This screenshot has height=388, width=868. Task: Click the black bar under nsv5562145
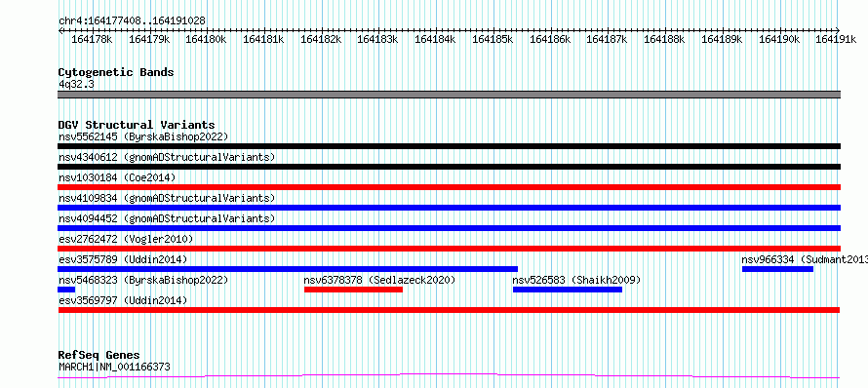pyautogui.click(x=449, y=146)
